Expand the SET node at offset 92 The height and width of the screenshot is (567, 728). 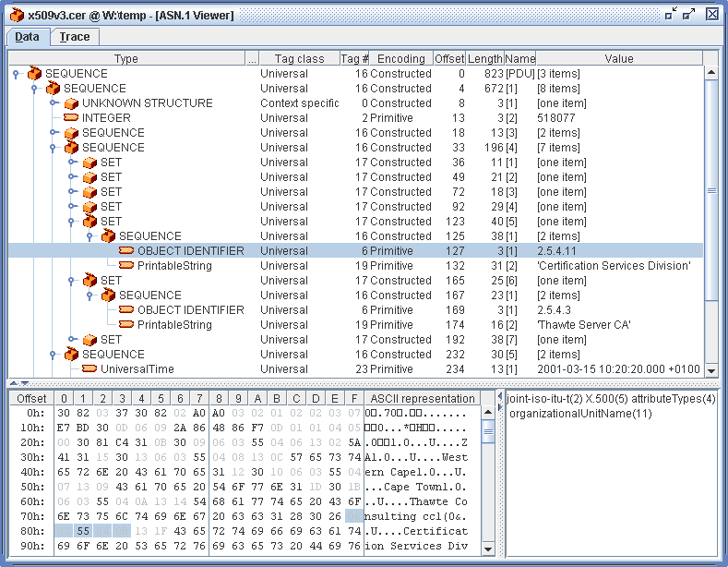73,207
